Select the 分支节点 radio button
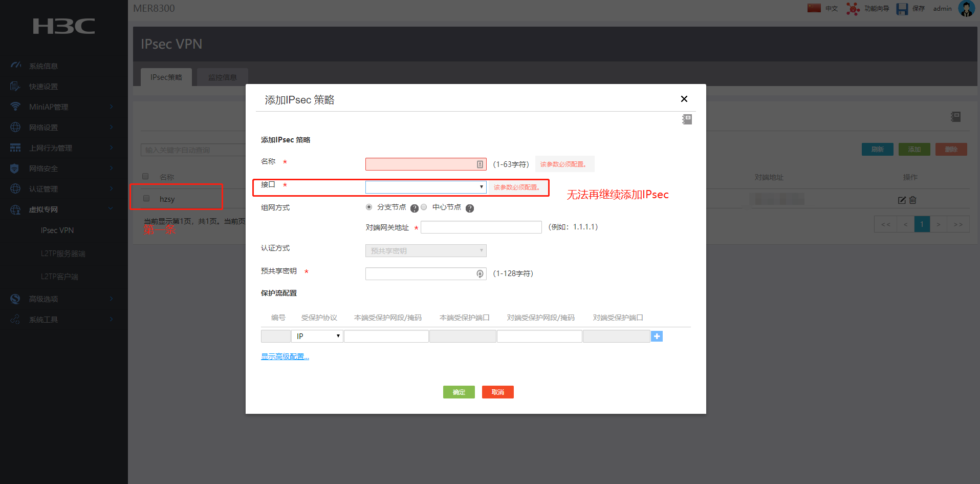Image resolution: width=980 pixels, height=484 pixels. (x=369, y=207)
